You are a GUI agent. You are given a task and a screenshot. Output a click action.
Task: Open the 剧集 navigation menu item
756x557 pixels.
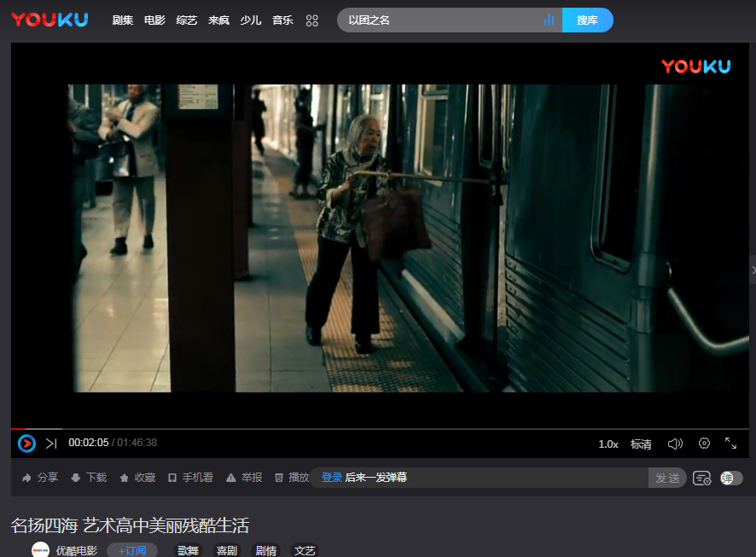[x=123, y=20]
